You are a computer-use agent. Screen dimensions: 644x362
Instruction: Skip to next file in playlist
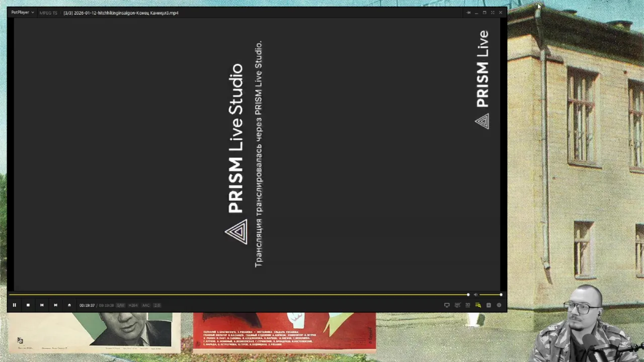[55, 305]
